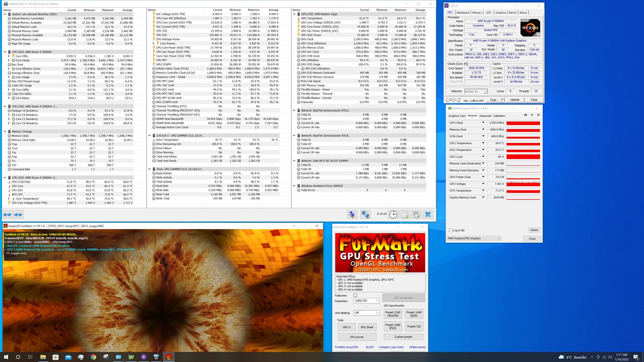Click CPU burner button in FurMark
Image resolution: width=644 pixels, height=362 pixels.
pos(357,337)
